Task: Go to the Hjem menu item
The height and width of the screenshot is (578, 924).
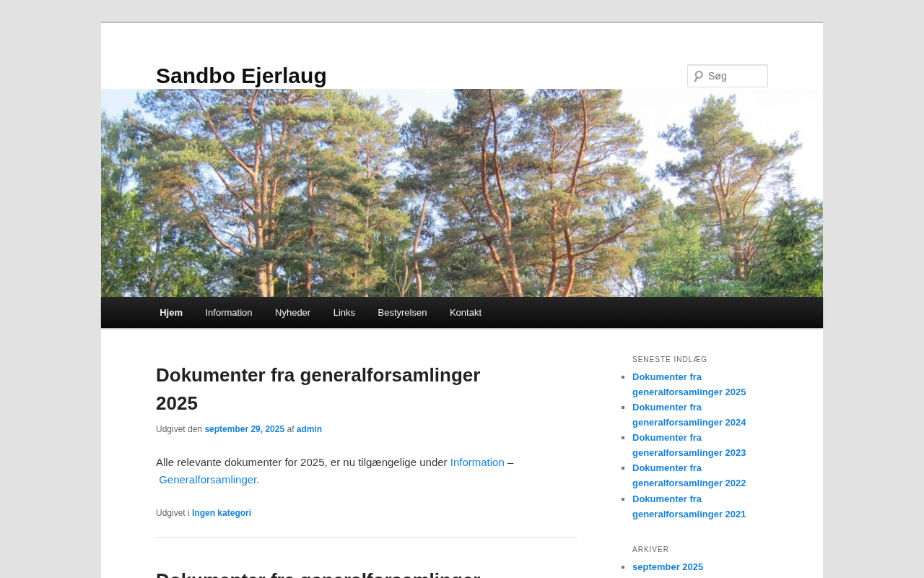Action: (x=171, y=313)
